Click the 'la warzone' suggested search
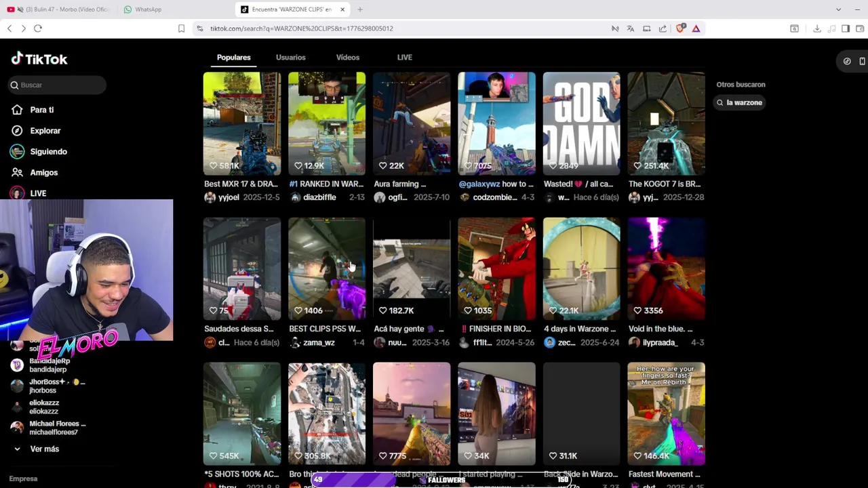This screenshot has height=488, width=868. [x=739, y=102]
